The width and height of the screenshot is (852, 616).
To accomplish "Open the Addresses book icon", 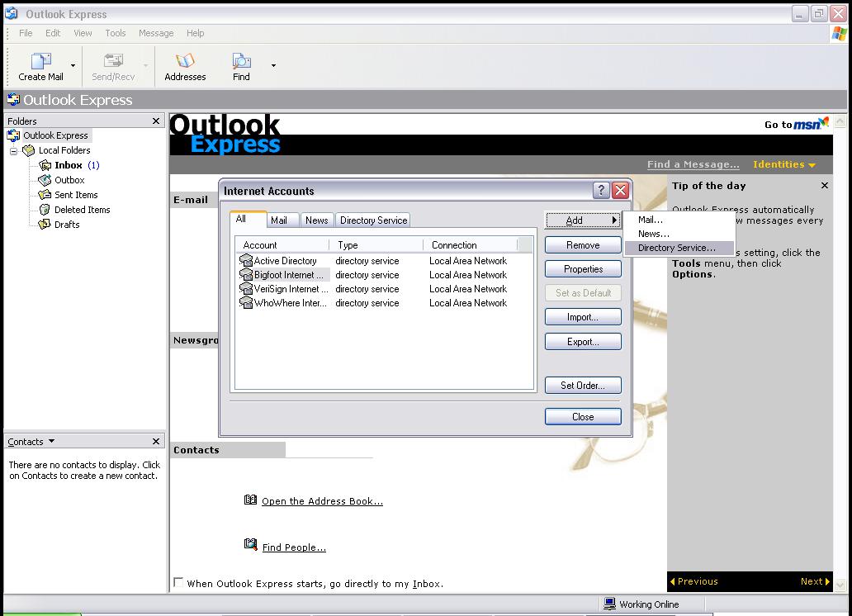I will (x=185, y=60).
